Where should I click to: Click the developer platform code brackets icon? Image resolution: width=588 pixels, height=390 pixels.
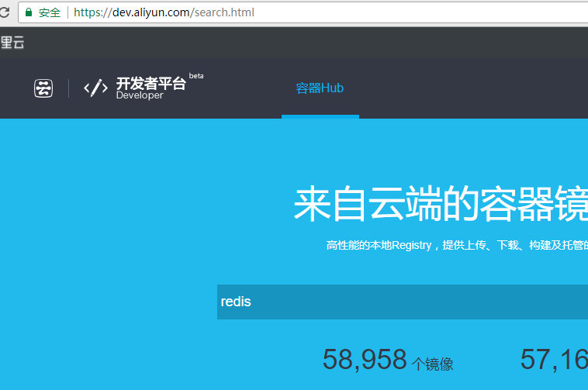(95, 88)
